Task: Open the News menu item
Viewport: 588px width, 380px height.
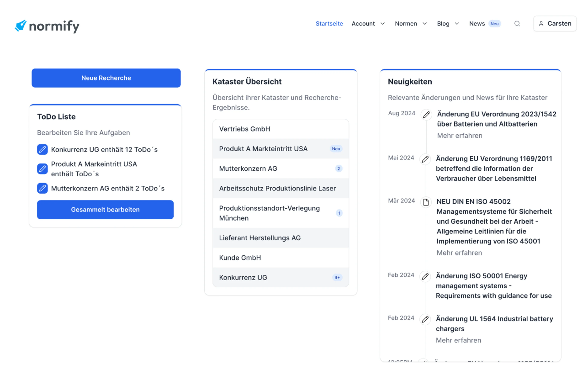Action: (x=477, y=24)
